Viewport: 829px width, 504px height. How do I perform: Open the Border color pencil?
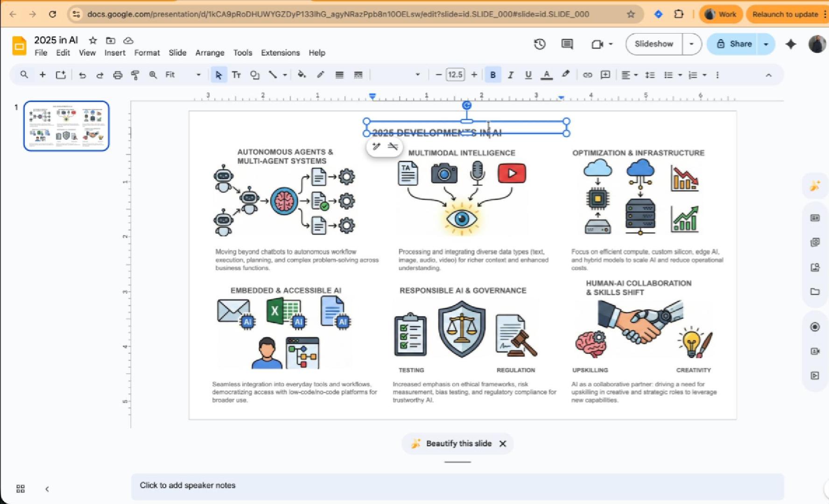point(321,75)
